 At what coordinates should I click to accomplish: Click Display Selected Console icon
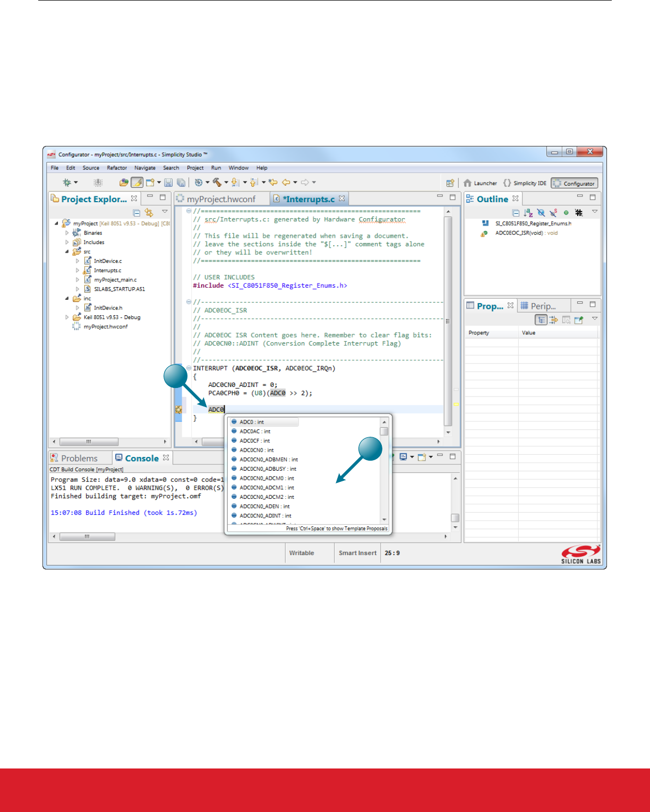click(x=404, y=456)
